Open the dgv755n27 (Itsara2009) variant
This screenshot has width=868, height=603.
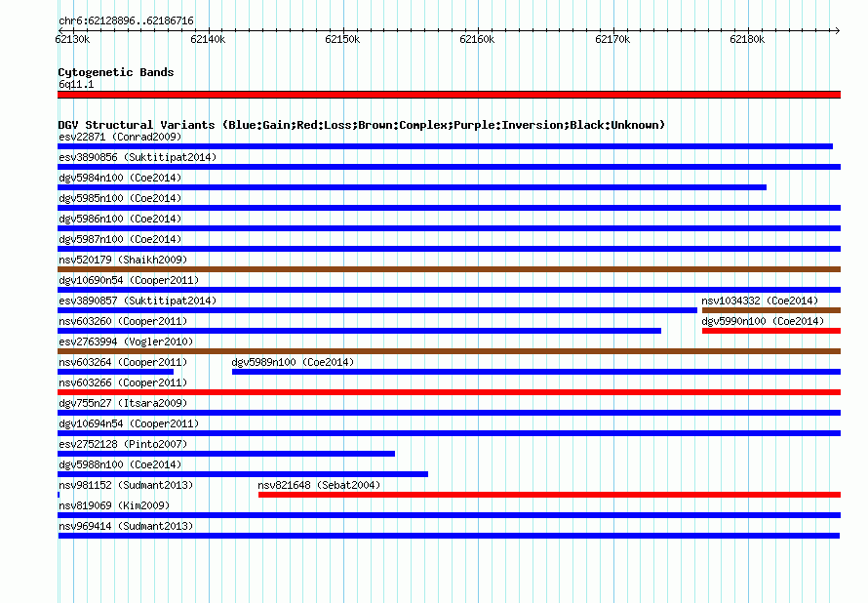(123, 403)
